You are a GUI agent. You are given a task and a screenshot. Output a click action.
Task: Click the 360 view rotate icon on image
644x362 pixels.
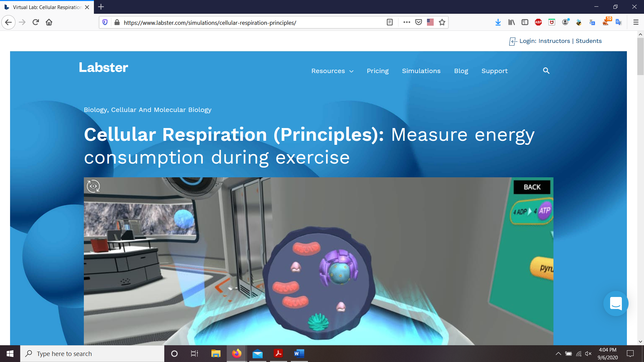pos(93,186)
